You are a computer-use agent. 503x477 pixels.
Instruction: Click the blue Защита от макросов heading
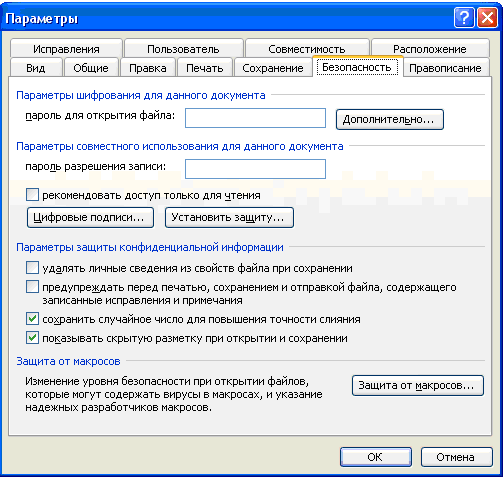point(68,361)
